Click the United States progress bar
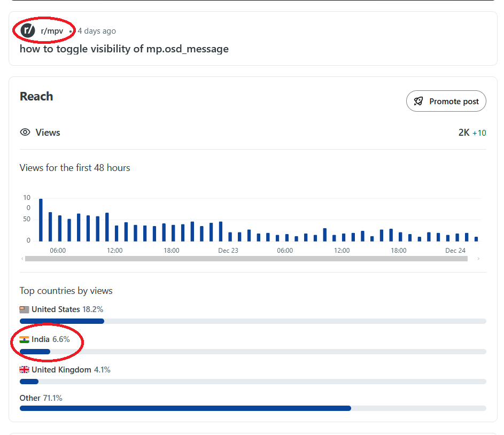504x435 pixels. 253,321
